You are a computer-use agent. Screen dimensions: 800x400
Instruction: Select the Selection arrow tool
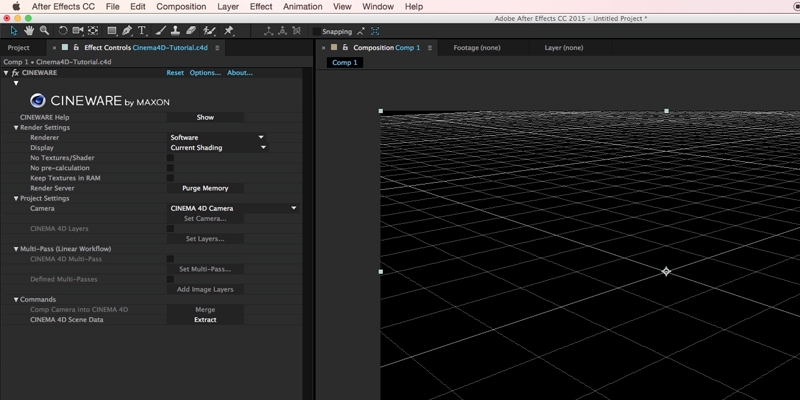click(14, 31)
